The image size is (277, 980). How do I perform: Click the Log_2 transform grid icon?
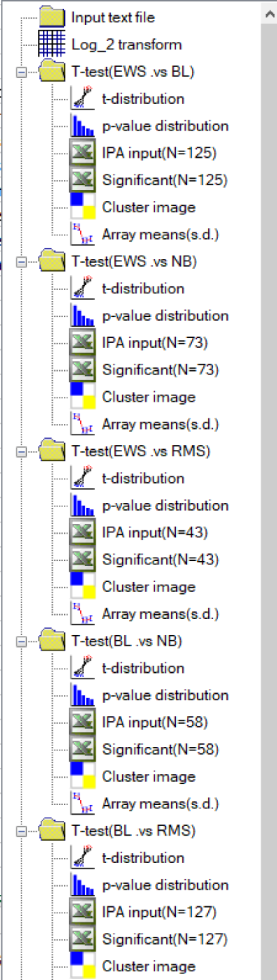52,44
